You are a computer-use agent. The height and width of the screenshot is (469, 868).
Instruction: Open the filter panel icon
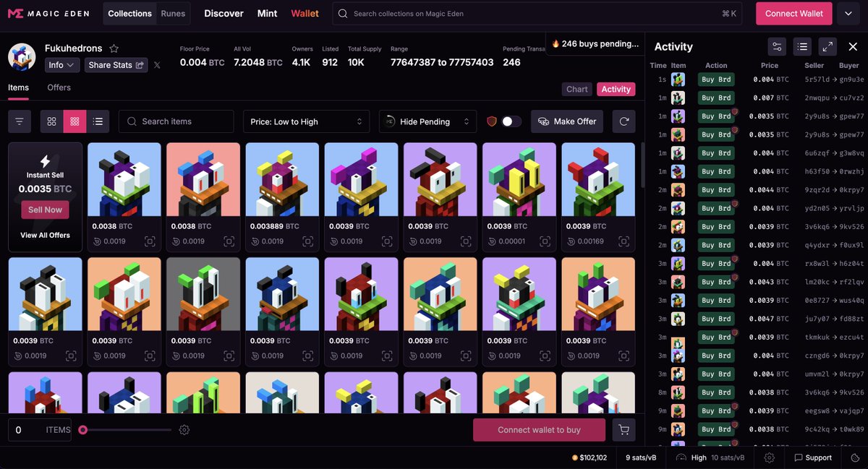[20, 121]
